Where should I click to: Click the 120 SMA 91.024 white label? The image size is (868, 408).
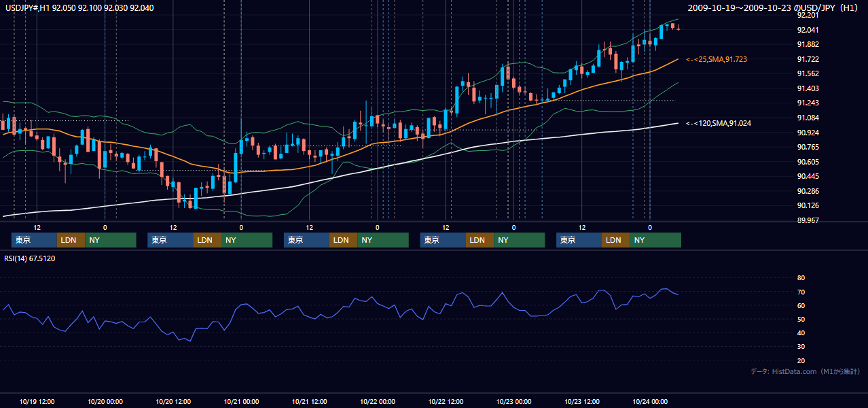(719, 123)
